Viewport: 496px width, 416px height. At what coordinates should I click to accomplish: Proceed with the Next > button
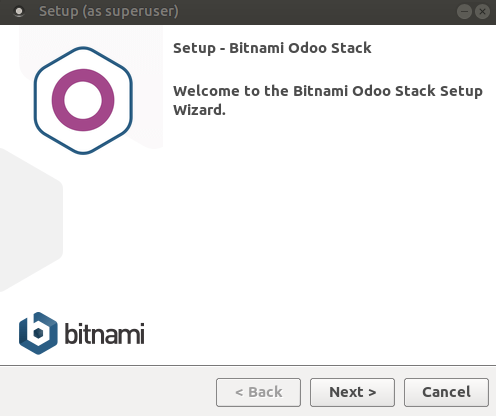click(x=352, y=392)
